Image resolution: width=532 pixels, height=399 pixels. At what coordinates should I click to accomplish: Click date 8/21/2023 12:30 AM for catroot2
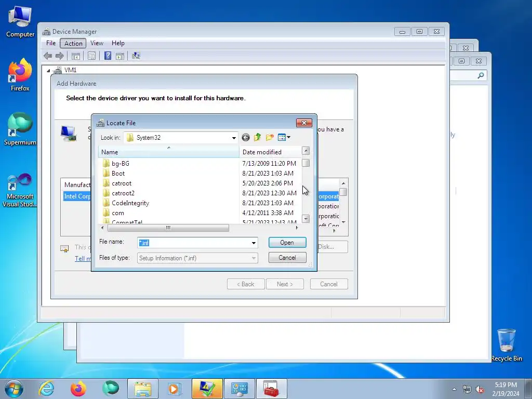[270, 193]
